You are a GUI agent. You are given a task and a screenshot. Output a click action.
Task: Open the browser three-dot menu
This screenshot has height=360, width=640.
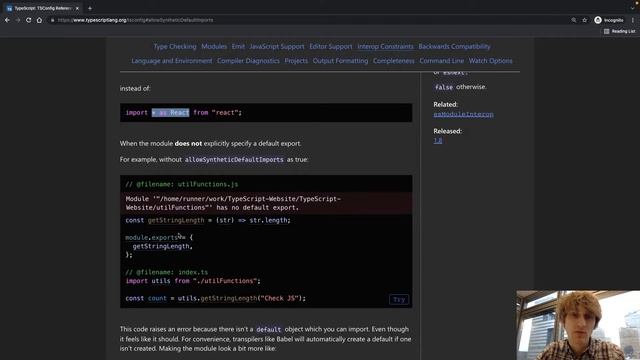pos(633,20)
